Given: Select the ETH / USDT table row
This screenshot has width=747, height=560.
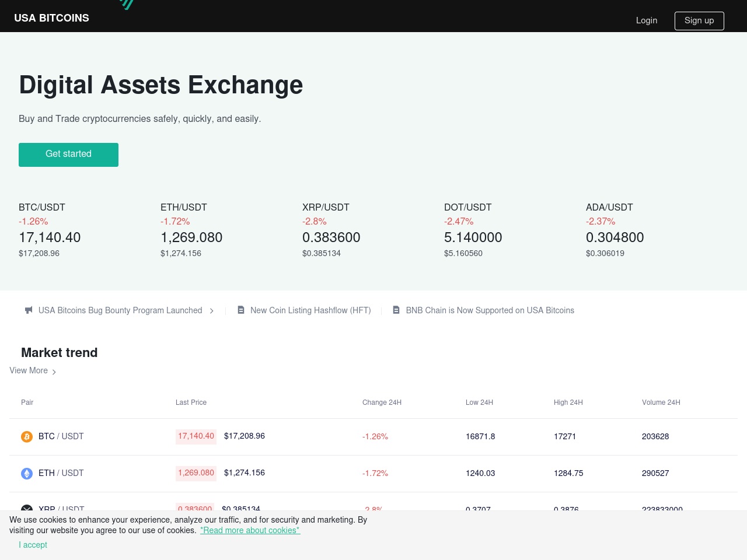Looking at the screenshot, I should [x=373, y=474].
